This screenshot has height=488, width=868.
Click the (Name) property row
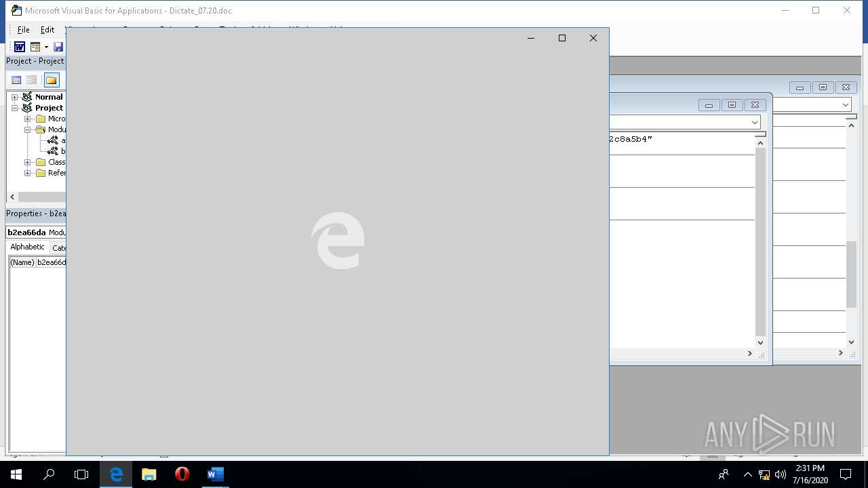37,262
